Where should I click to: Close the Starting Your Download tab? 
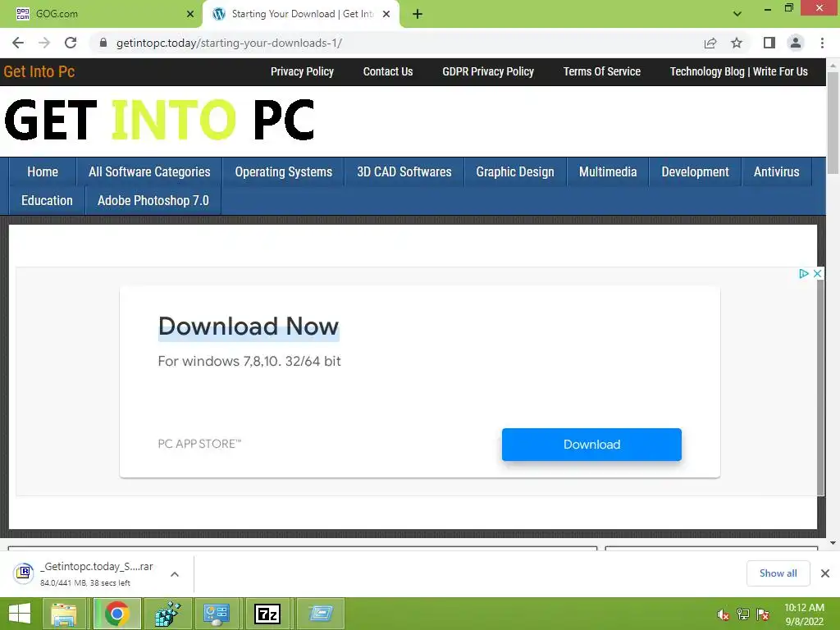tap(386, 15)
